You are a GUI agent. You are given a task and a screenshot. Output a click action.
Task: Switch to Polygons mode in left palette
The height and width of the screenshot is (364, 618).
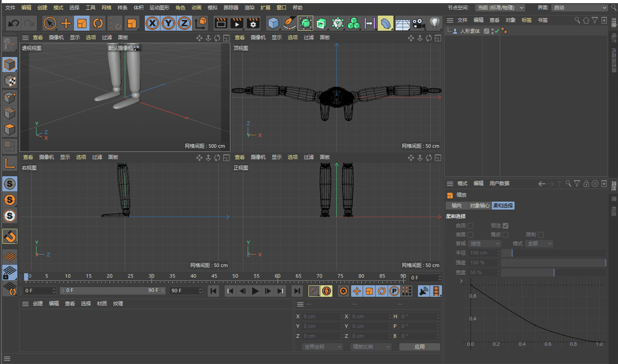[x=10, y=129]
